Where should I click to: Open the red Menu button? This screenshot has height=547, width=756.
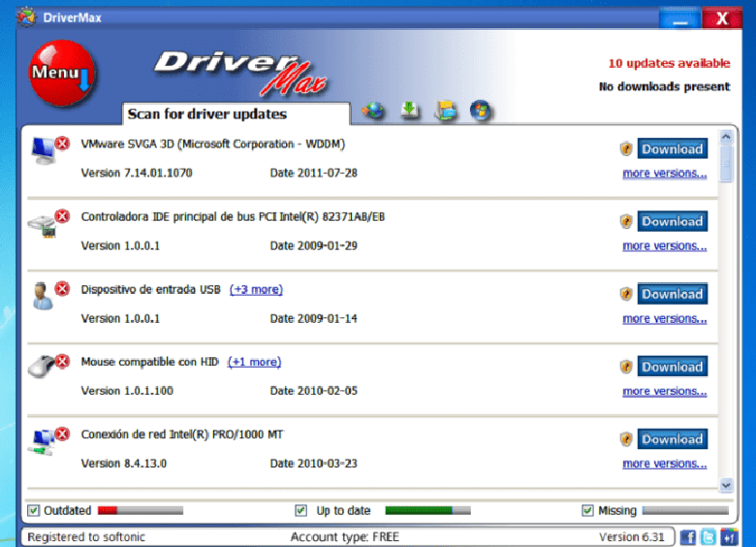[62, 74]
